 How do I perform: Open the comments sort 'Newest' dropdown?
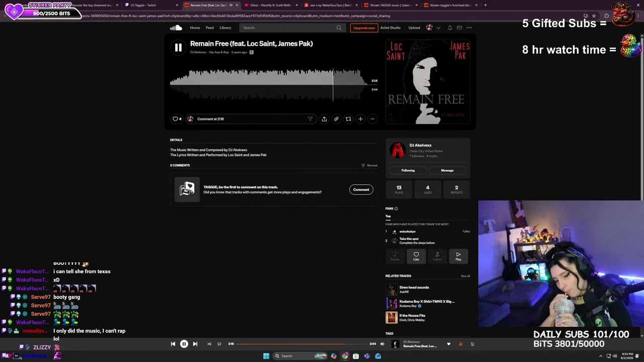click(x=369, y=165)
